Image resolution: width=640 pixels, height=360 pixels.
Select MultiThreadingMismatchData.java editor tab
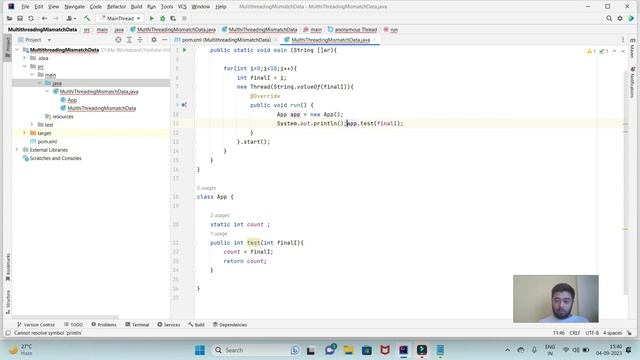(330, 40)
